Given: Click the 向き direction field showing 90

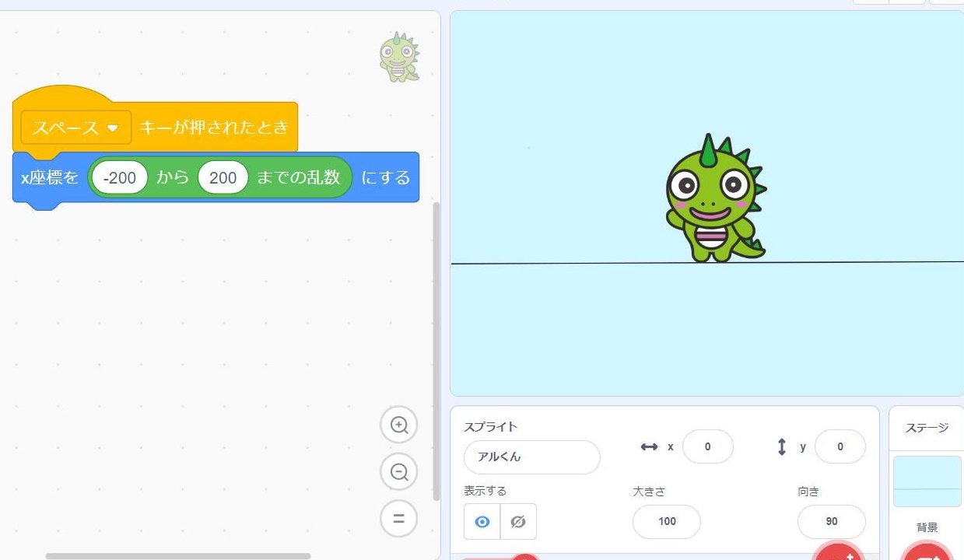Looking at the screenshot, I should pyautogui.click(x=832, y=522).
